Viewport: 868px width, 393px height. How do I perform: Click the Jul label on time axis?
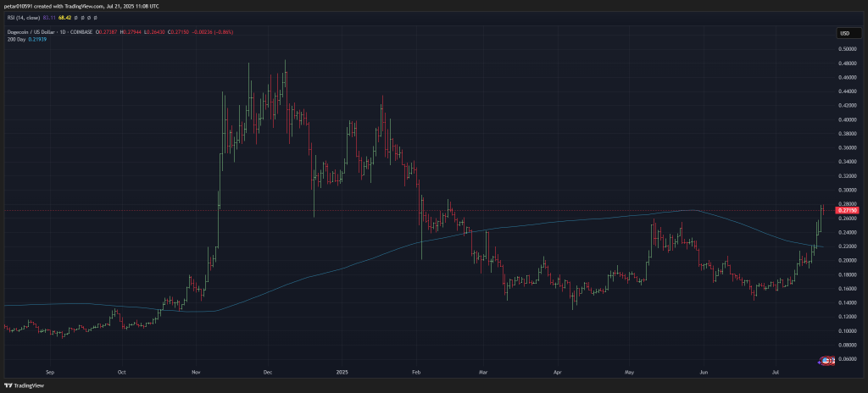click(776, 373)
